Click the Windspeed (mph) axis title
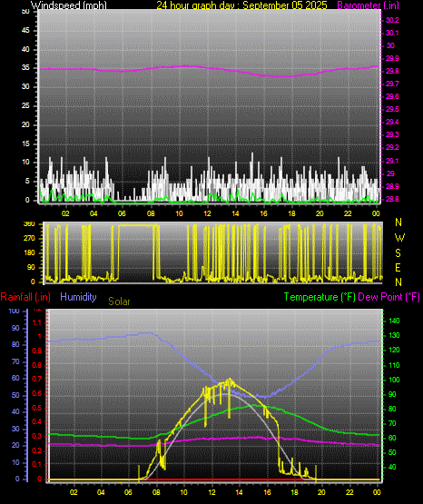This screenshot has width=423, height=504. point(68,5)
